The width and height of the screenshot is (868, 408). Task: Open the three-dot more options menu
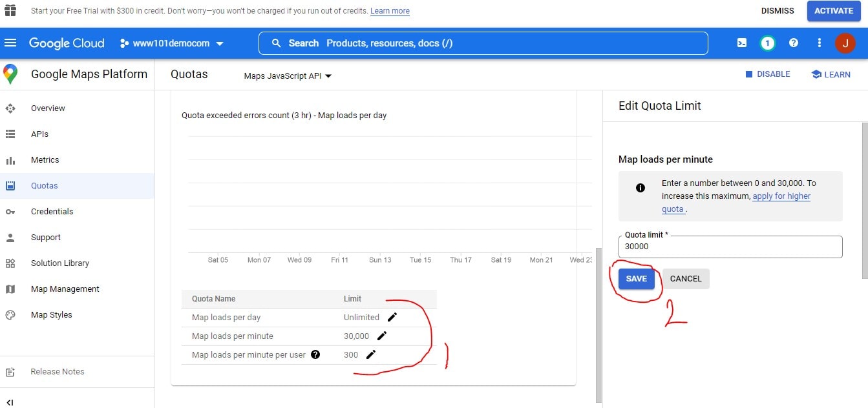[819, 43]
